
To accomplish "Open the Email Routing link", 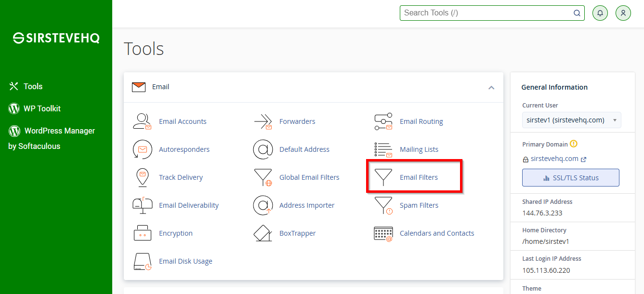I will point(421,121).
